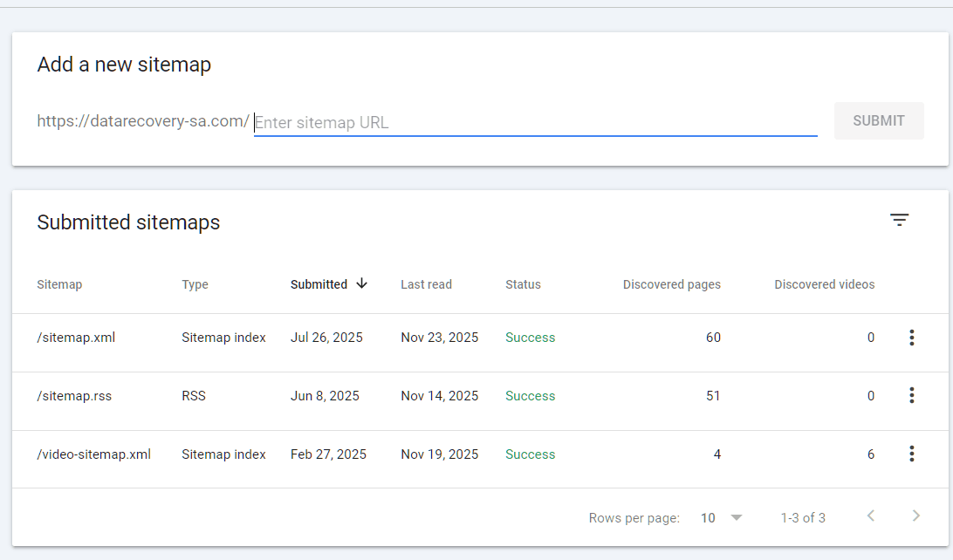Viewport: 953px width, 560px height.
Task: Open the filter icon for submitted sitemaps
Action: coord(899,221)
